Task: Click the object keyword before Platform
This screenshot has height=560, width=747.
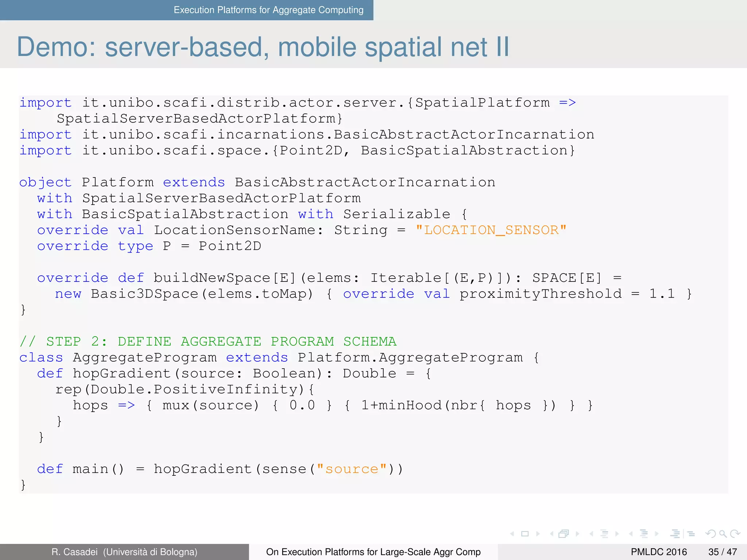Action: pyautogui.click(x=45, y=183)
